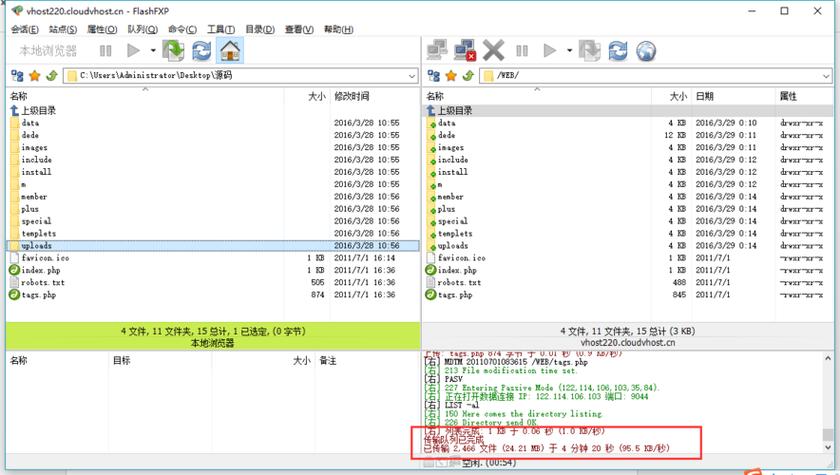Screen dimensions: 840x475
Task: Refresh the remote /WEB/ pane
Action: tap(618, 50)
